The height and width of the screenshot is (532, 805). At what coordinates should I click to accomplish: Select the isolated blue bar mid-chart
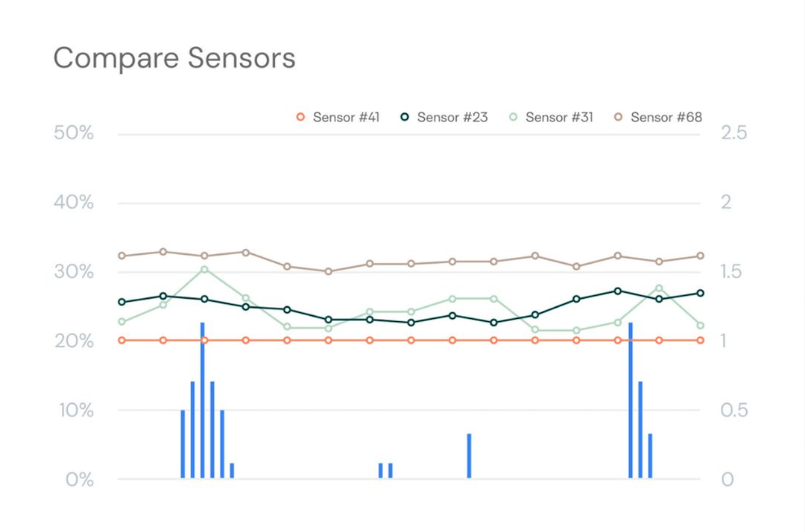[x=469, y=455]
